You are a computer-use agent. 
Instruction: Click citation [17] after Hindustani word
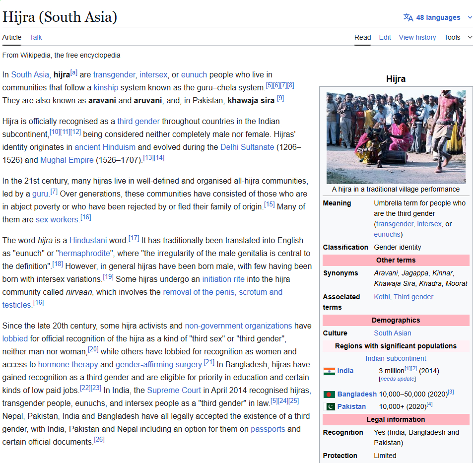point(134,238)
